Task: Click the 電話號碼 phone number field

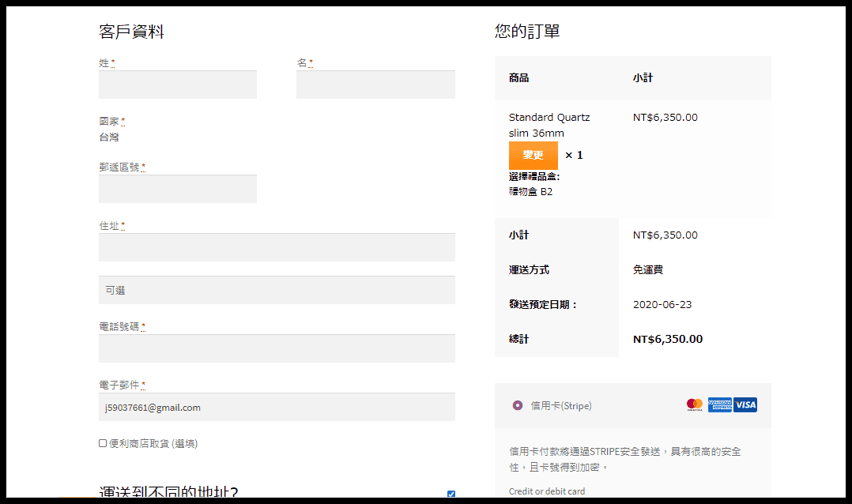Action: pos(277,348)
